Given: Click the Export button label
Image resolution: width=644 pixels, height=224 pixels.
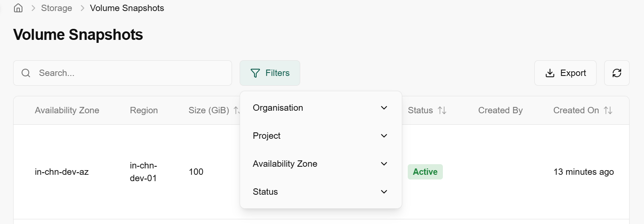Looking at the screenshot, I should (573, 73).
